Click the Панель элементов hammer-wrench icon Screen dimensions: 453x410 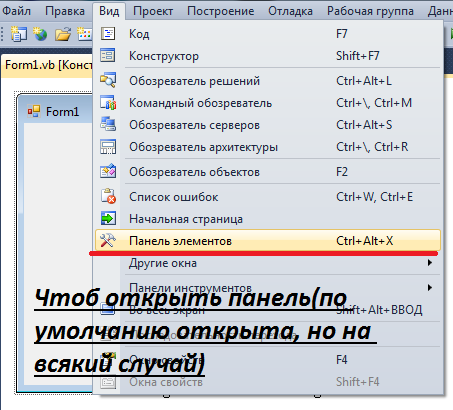(108, 240)
